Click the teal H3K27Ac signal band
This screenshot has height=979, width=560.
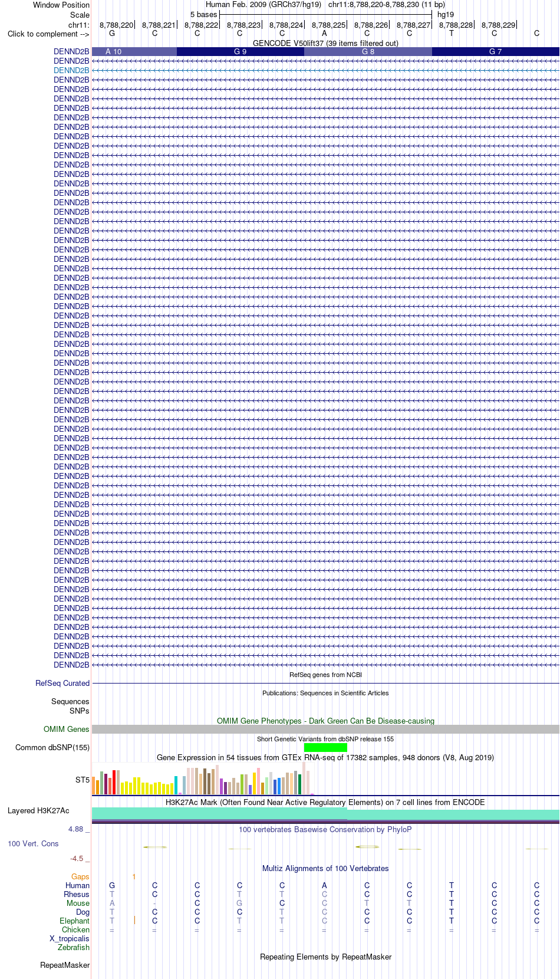pos(325,814)
